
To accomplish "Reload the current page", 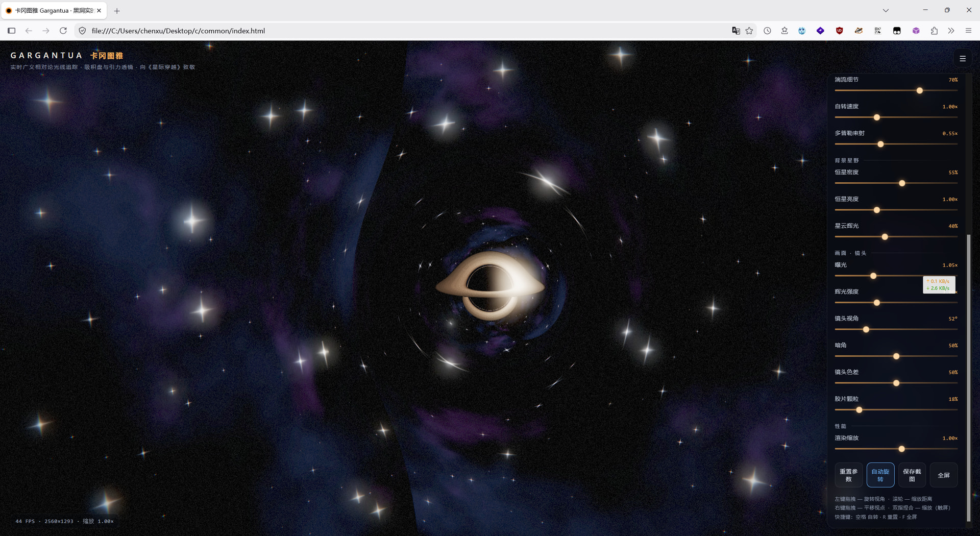I will 63,31.
